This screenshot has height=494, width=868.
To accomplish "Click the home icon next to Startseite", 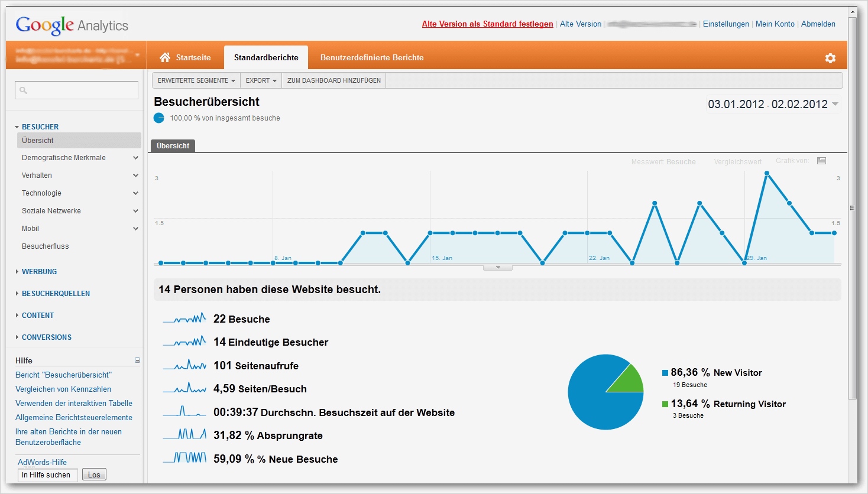I will (164, 57).
